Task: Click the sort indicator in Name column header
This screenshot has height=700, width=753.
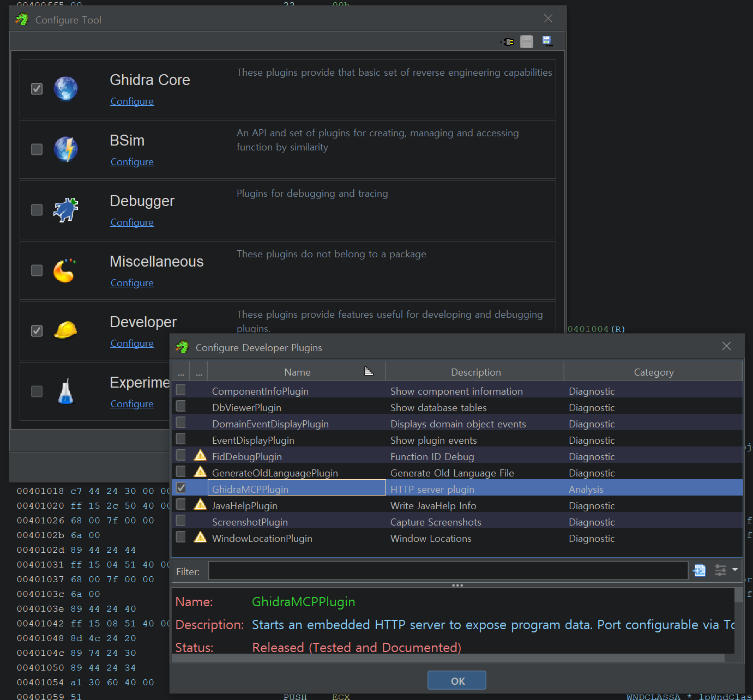Action: click(369, 371)
